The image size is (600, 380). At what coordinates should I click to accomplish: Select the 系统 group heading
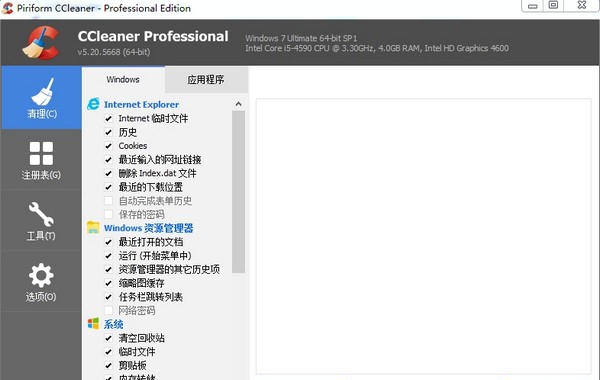[x=113, y=324]
